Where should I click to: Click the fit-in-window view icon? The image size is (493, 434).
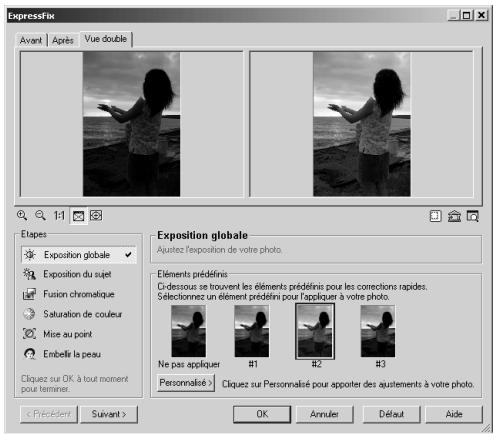(78, 216)
